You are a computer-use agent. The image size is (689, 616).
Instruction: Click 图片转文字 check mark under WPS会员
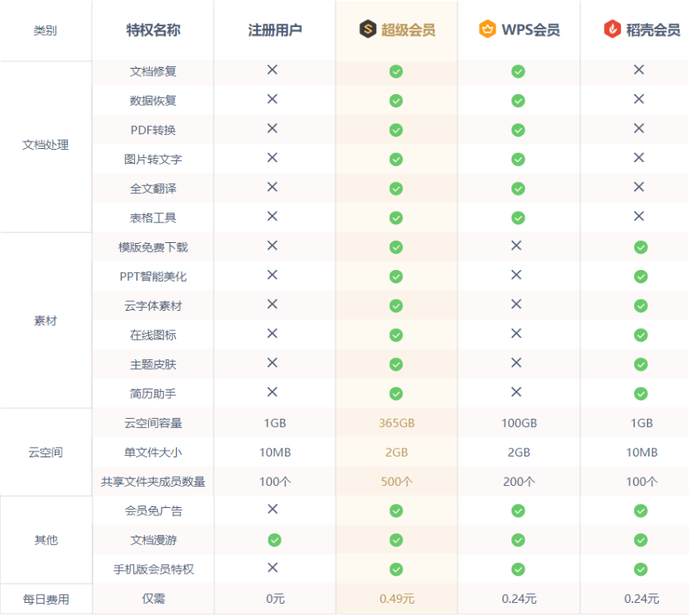click(x=518, y=159)
